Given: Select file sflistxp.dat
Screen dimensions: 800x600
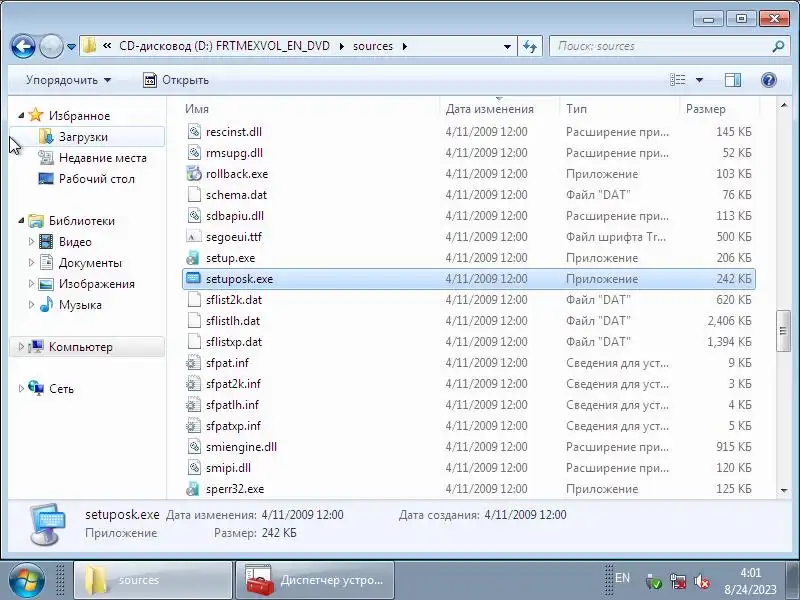Looking at the screenshot, I should coord(234,342).
